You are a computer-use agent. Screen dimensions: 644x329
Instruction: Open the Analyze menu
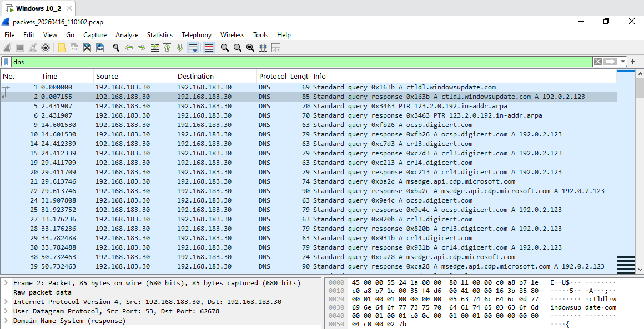[127, 35]
